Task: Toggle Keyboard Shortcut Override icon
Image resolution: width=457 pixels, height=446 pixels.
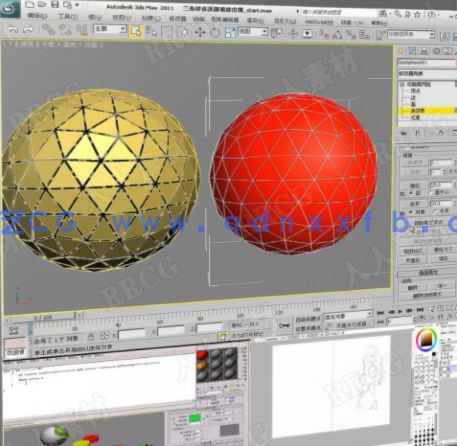Action: (x=307, y=34)
